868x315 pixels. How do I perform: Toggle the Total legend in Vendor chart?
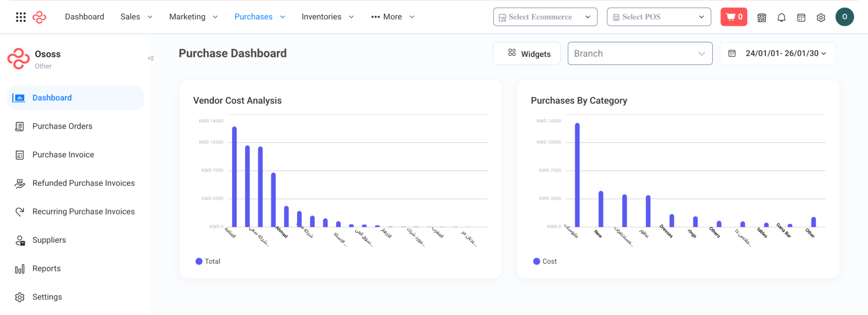coord(208,261)
